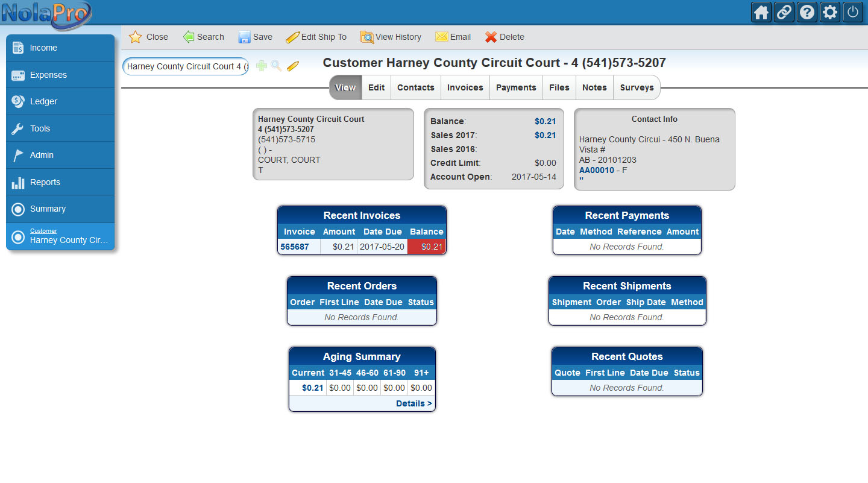This screenshot has height=483, width=868.
Task: Expand the Expenses sidebar menu
Action: click(60, 75)
